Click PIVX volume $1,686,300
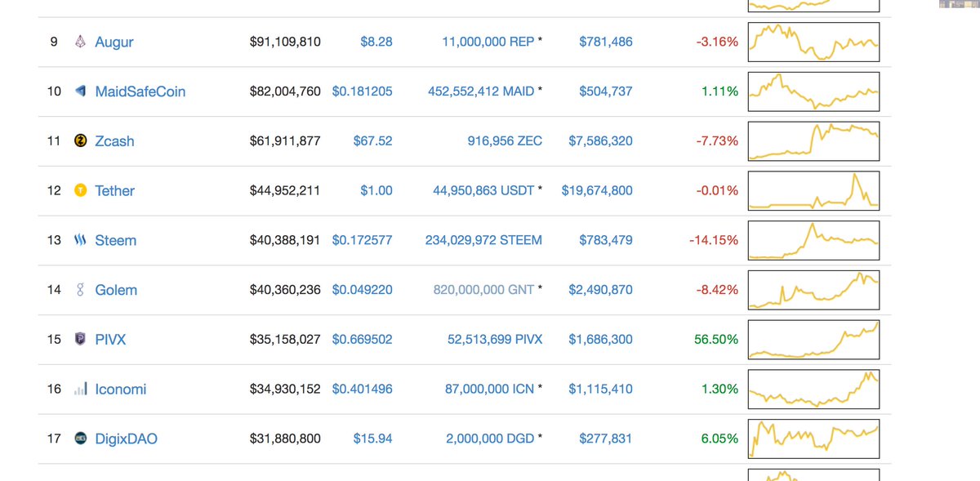The height and width of the screenshot is (481, 980). tap(600, 339)
